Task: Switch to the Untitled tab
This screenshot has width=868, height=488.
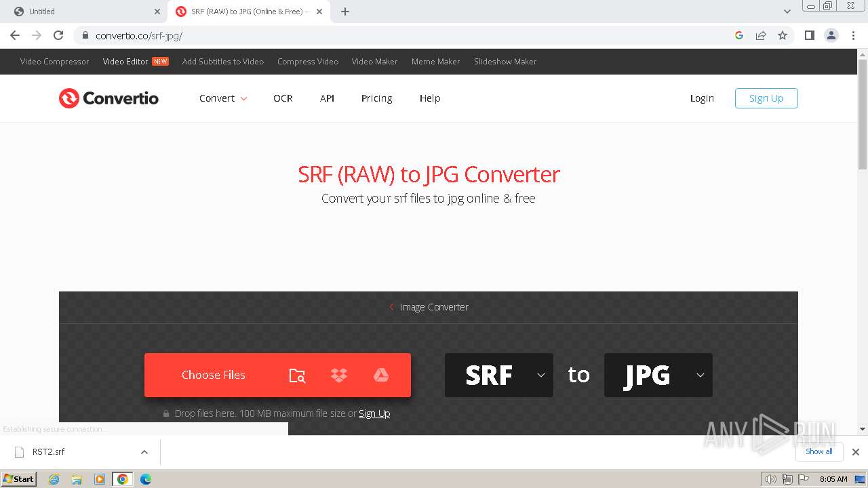Action: coord(83,12)
